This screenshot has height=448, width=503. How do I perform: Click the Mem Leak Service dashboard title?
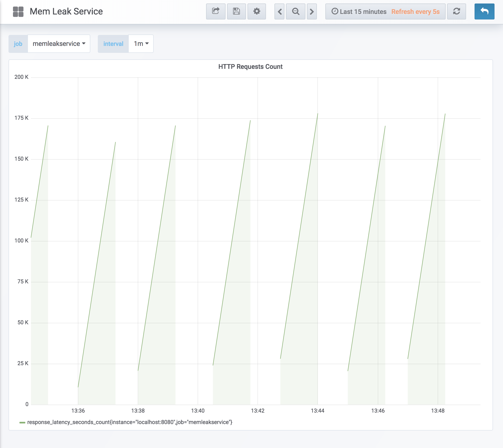pyautogui.click(x=66, y=11)
